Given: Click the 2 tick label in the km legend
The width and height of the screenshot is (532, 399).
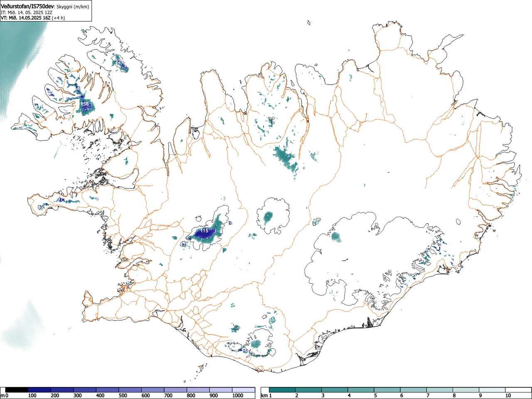Looking at the screenshot, I should coord(297,396).
